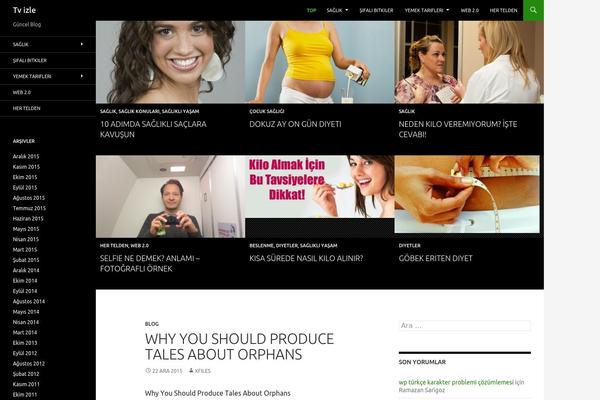Click the SAĞLIK category above Neden Kilo Veremiyorum

click(x=406, y=111)
